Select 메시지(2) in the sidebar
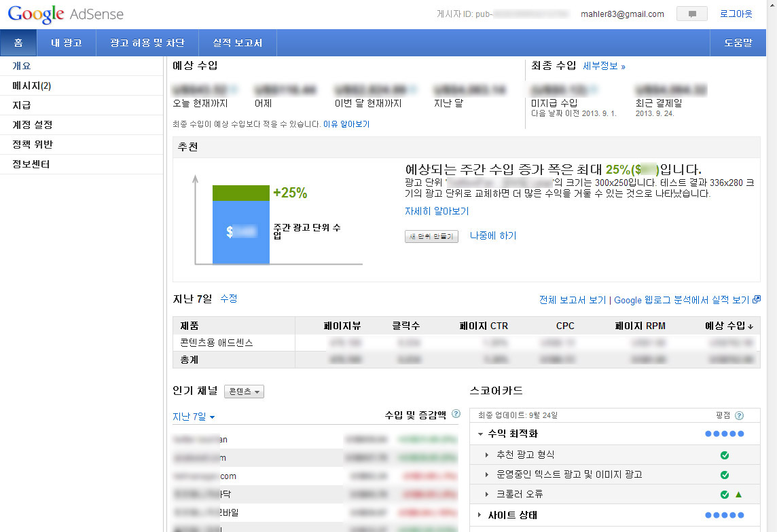The height and width of the screenshot is (532, 777). (32, 86)
